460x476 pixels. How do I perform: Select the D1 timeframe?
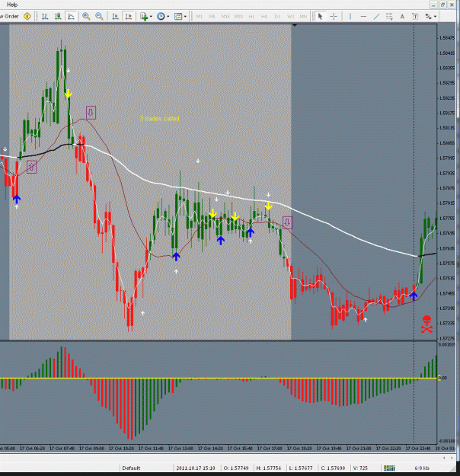click(x=277, y=17)
